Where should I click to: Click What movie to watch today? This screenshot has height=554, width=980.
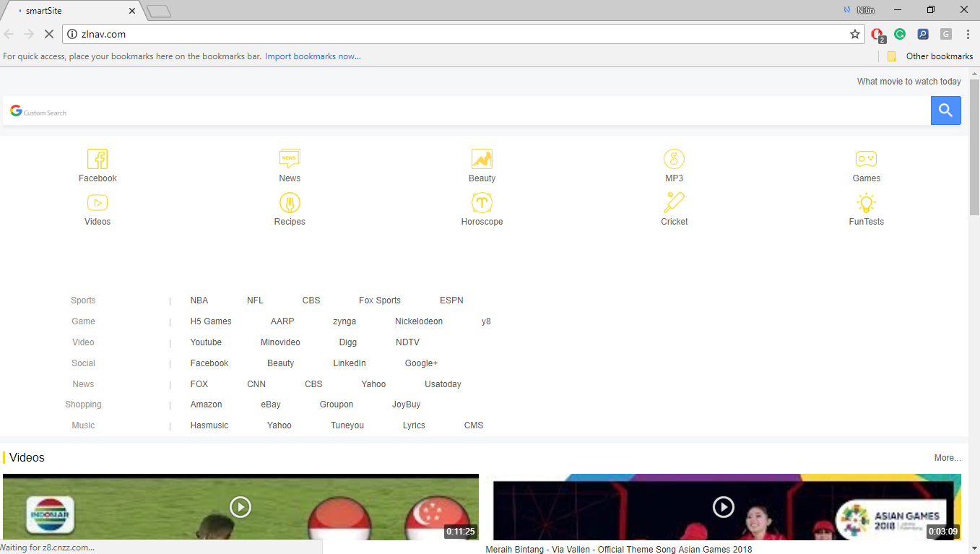(x=909, y=82)
